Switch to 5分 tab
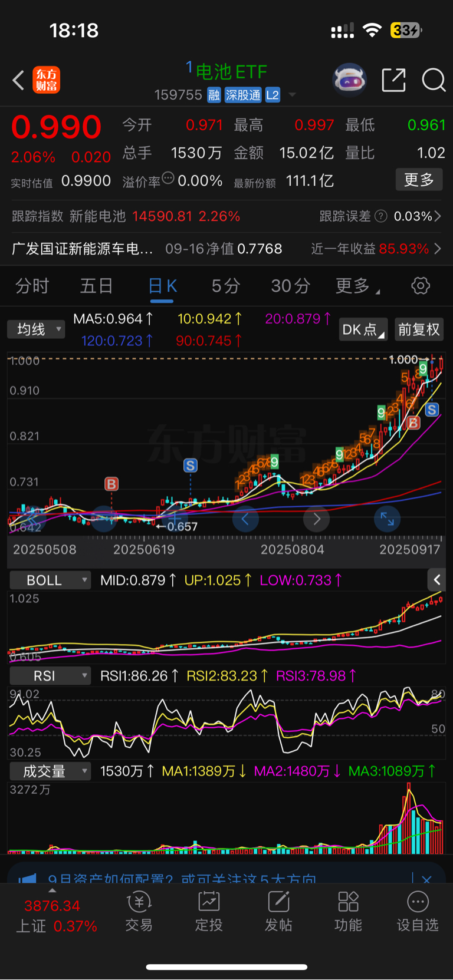The height and width of the screenshot is (980, 453). click(x=226, y=286)
